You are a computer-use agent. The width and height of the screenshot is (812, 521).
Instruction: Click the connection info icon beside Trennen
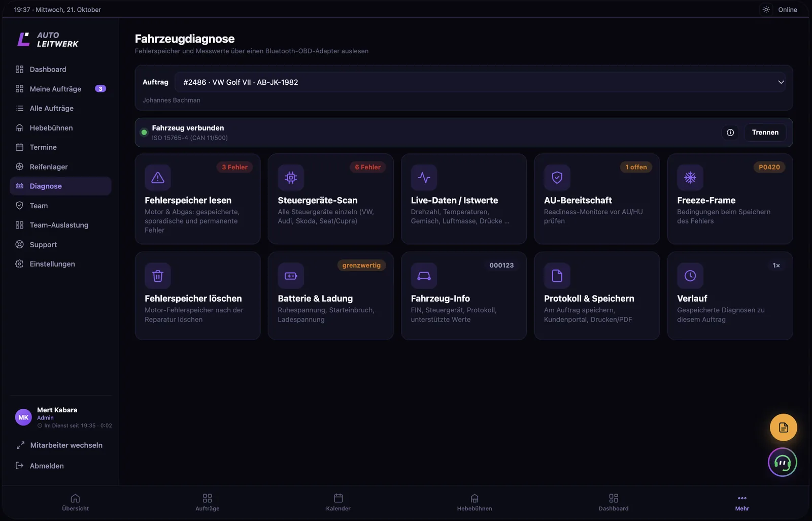[730, 133]
